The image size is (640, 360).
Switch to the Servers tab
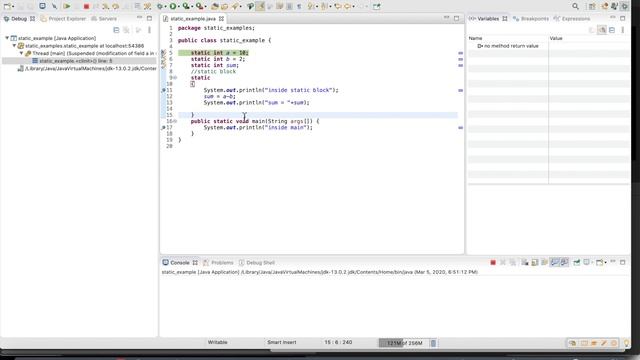click(104, 19)
